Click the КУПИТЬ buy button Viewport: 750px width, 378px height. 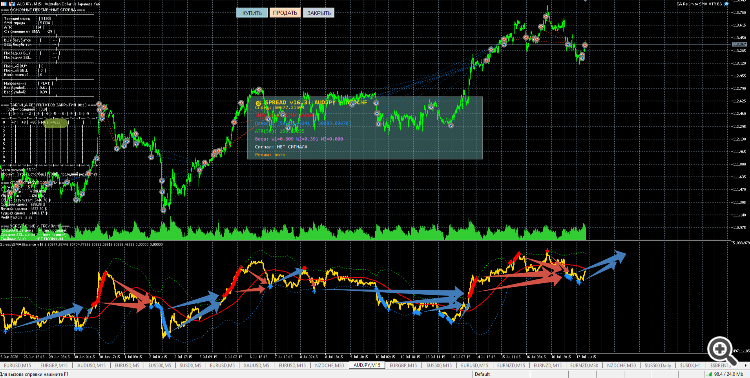[252, 13]
